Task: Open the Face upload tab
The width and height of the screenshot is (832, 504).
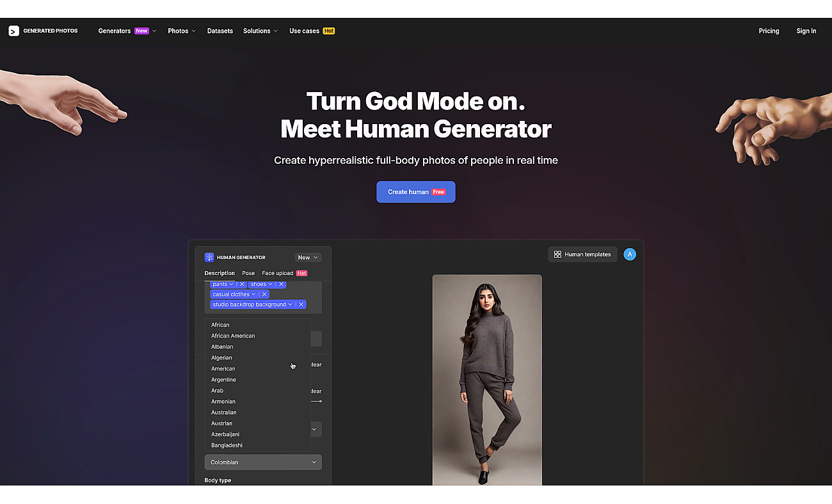Action: click(285, 273)
